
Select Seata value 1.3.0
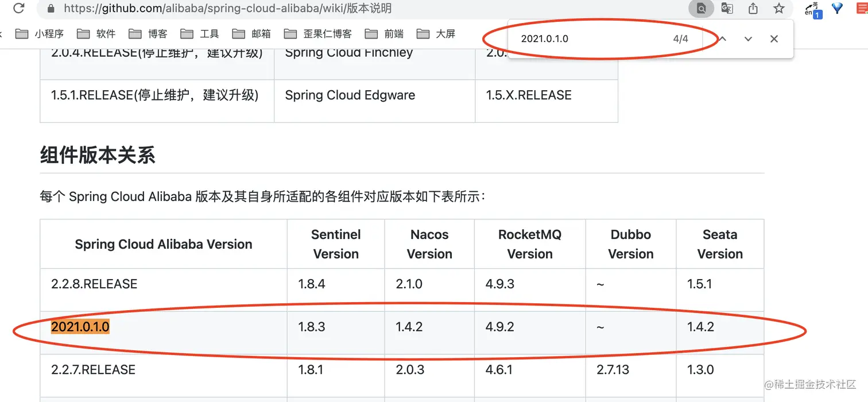(x=701, y=369)
